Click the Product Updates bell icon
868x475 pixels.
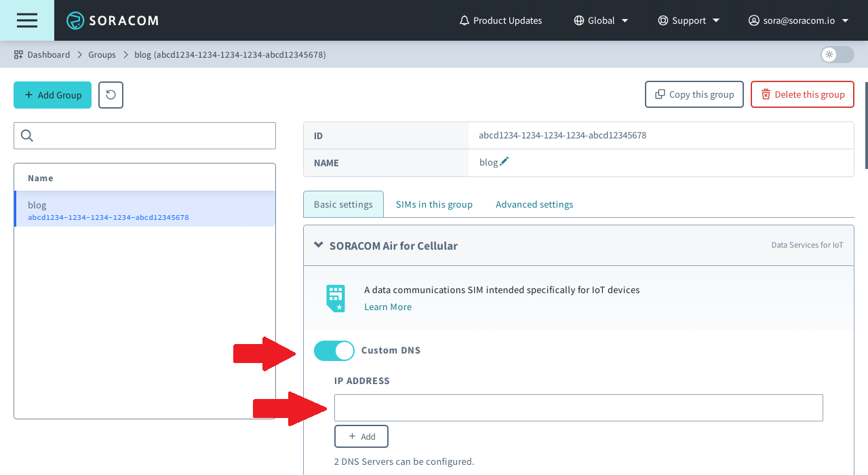tap(465, 20)
